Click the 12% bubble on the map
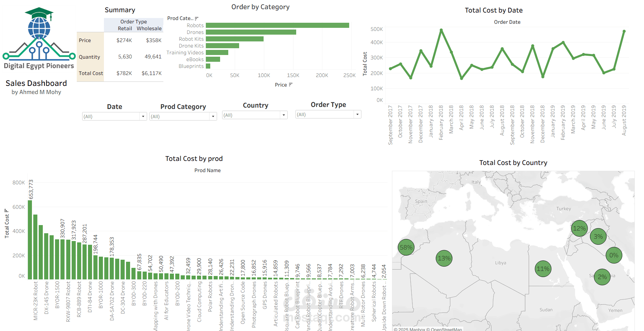The width and height of the screenshot is (644, 331). pos(579,228)
